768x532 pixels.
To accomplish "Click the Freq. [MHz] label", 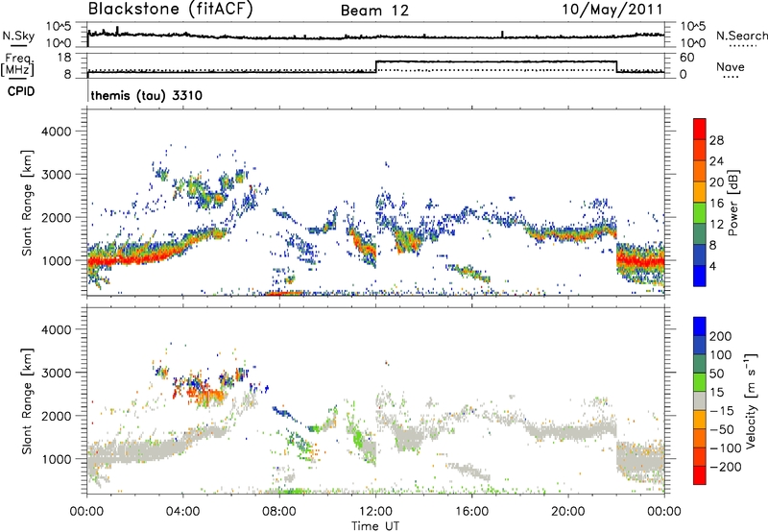I will 18,64.
